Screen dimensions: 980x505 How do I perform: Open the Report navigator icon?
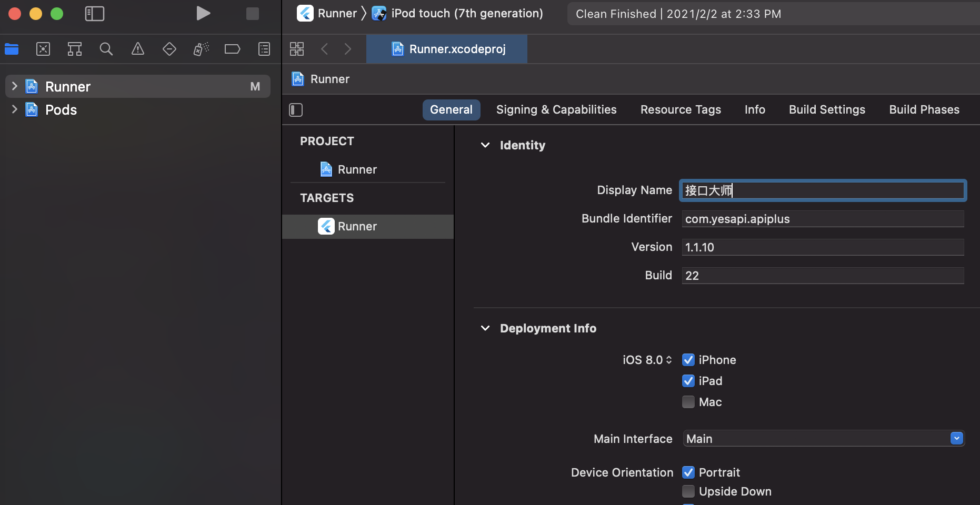[264, 49]
